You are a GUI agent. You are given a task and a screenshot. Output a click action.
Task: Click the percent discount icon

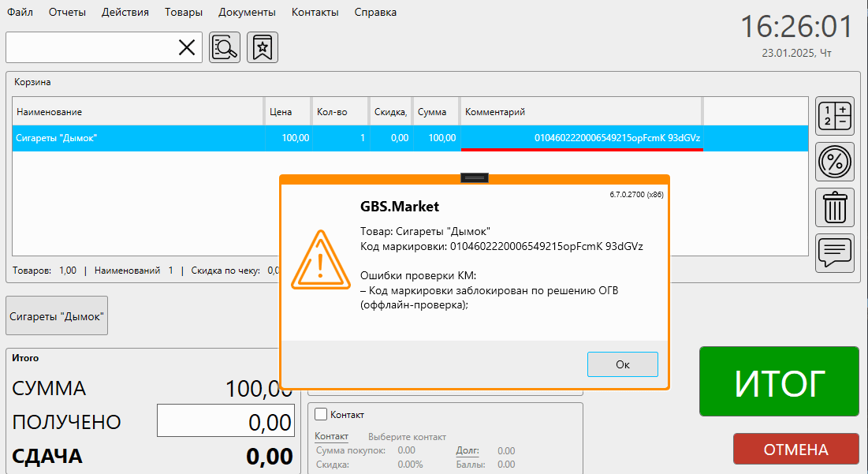click(x=835, y=162)
